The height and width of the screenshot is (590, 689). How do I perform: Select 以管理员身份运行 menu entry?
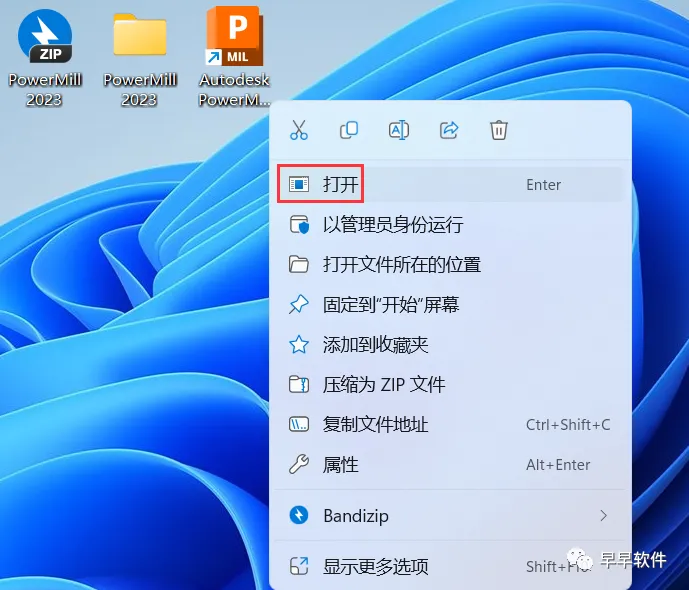(x=450, y=224)
